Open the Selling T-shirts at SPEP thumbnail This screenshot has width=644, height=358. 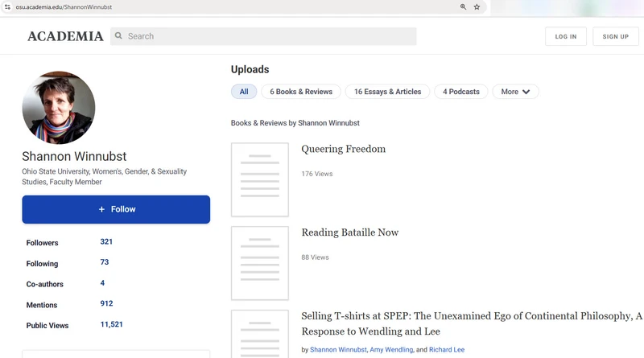pyautogui.click(x=260, y=334)
